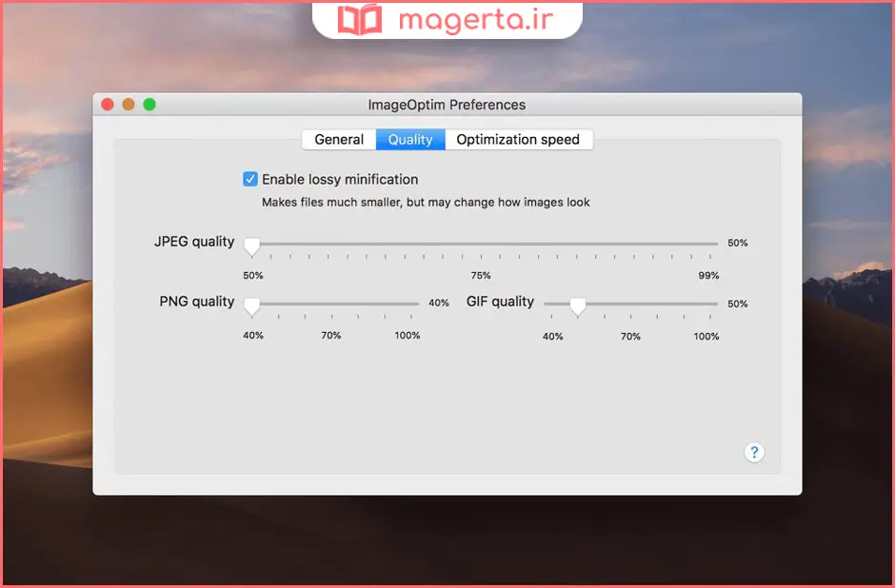Click the 70% mark under GIF slider
Viewport: 895px width, 588px height.
[630, 337]
